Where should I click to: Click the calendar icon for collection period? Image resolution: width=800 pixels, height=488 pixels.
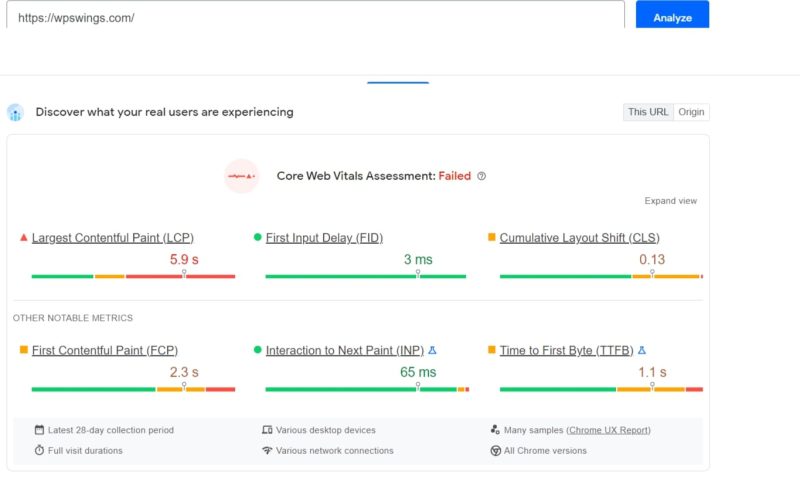click(x=39, y=430)
